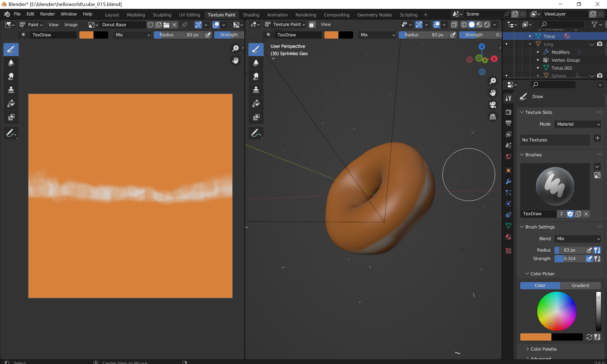
Task: Click the orange foreground color swatch in properties
Action: (536, 337)
